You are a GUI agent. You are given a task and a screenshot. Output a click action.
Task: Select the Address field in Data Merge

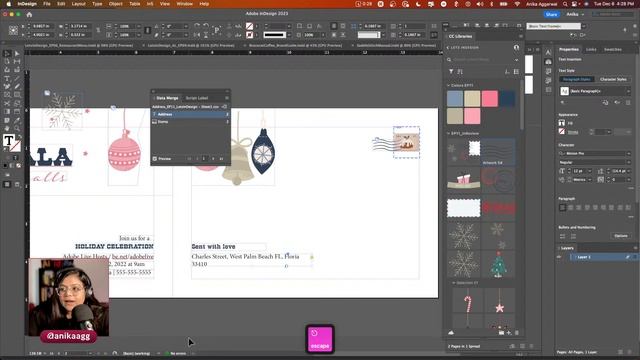[x=190, y=114]
